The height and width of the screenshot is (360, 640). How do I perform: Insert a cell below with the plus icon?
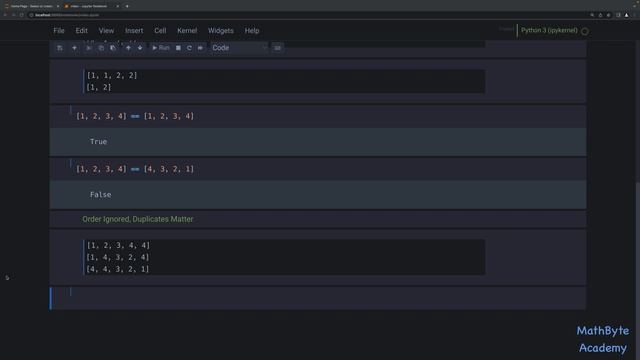click(x=74, y=48)
